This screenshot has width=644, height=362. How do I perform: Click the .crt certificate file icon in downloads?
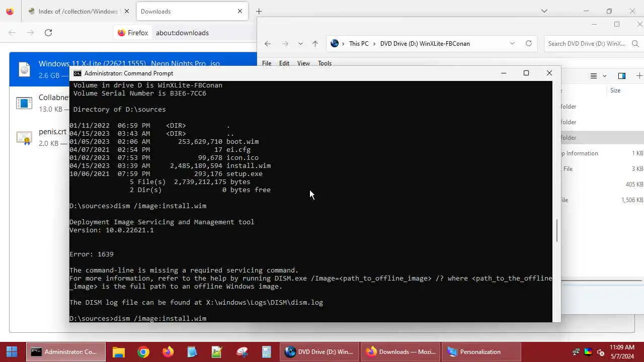[x=24, y=137]
